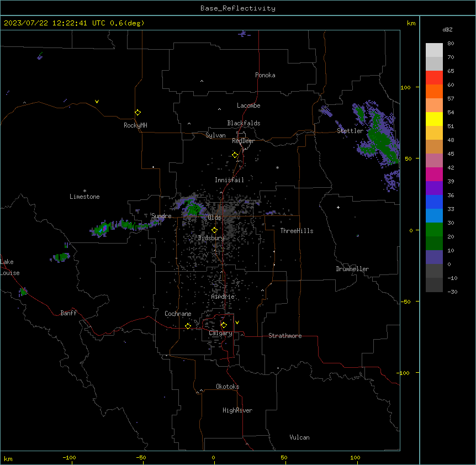Click the white plus marker north of Drumheller
The image size is (476, 465).
point(338,207)
